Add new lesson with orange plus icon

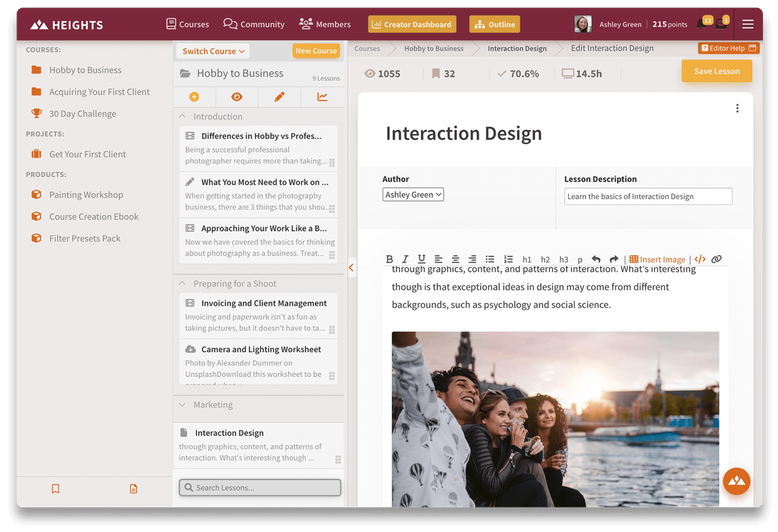pyautogui.click(x=194, y=97)
